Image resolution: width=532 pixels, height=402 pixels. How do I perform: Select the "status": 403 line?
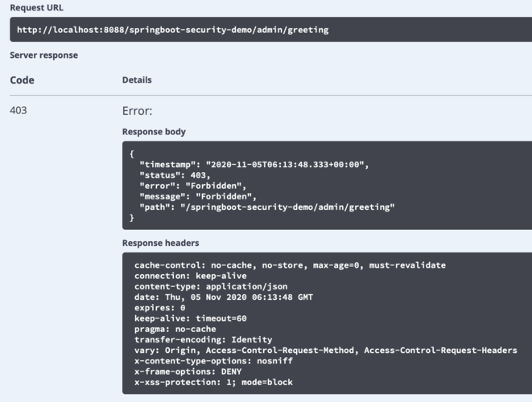tap(175, 175)
